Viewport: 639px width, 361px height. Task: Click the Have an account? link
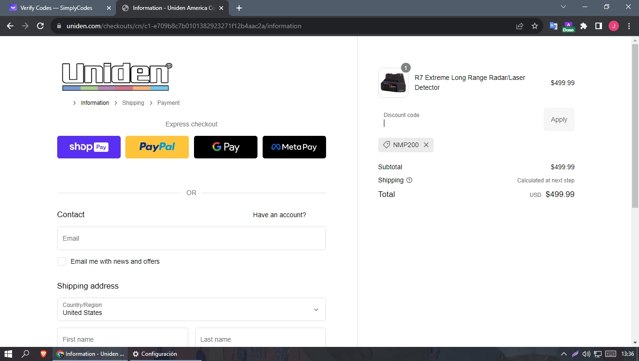(x=279, y=215)
